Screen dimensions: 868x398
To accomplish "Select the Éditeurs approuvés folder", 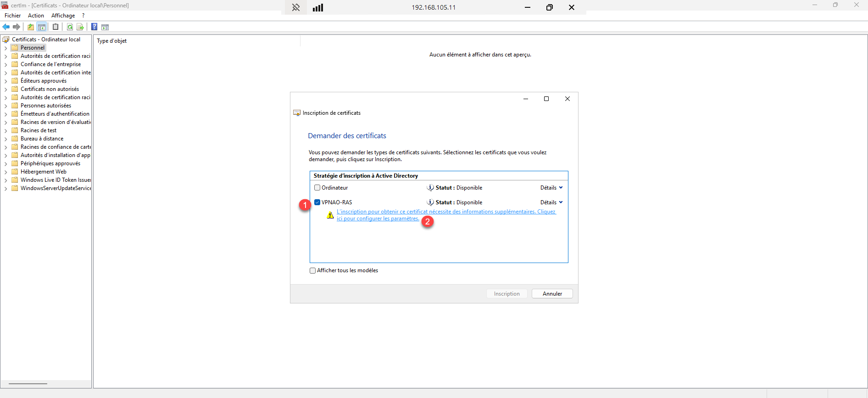I will 43,81.
